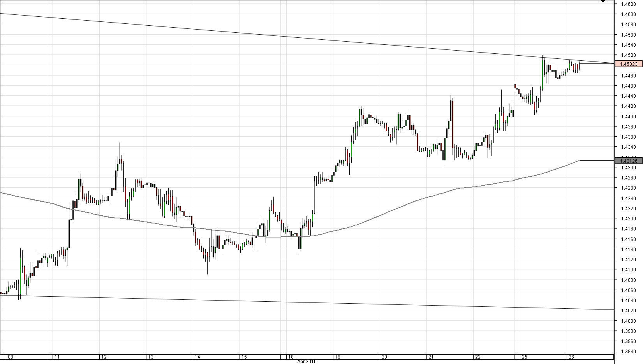The height and width of the screenshot is (364, 643).
Task: Click price level 1.4440 on the axis
Action: (x=629, y=96)
